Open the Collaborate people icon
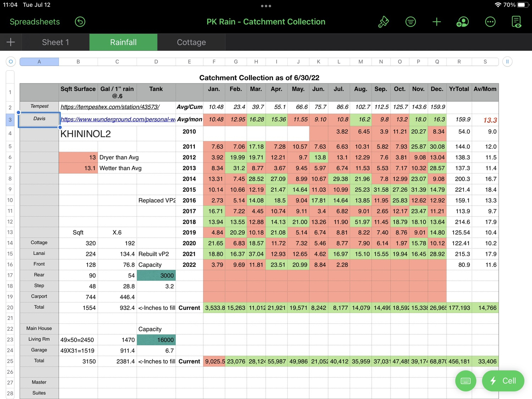 pyautogui.click(x=462, y=22)
